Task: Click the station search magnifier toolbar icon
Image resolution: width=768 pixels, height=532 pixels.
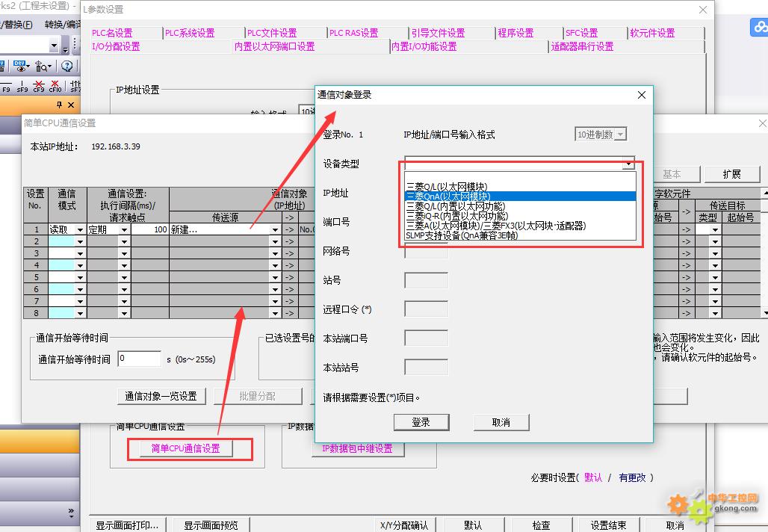Action: tap(43, 66)
